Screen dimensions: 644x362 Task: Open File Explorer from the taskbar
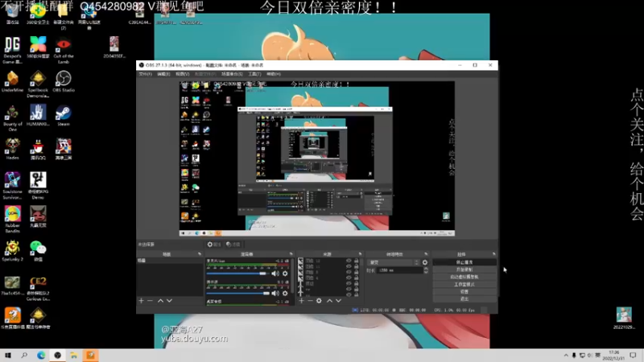click(73, 356)
